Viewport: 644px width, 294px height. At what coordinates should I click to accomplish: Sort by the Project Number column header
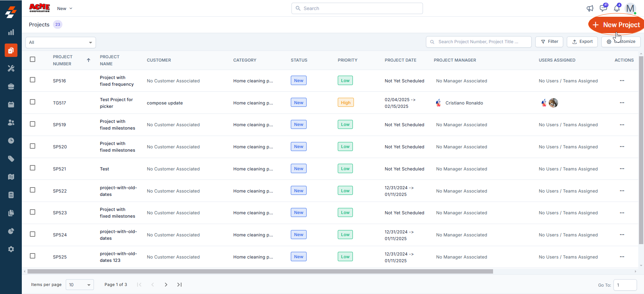pyautogui.click(x=63, y=60)
